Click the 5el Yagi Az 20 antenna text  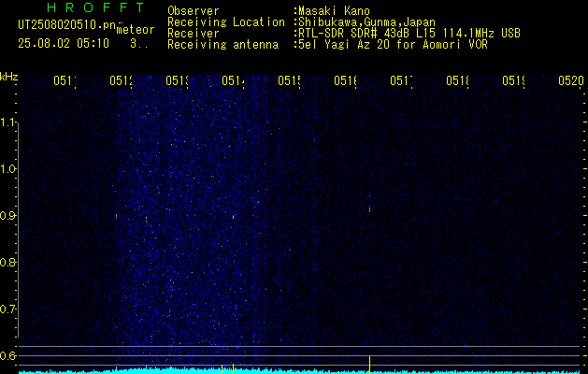(391, 45)
